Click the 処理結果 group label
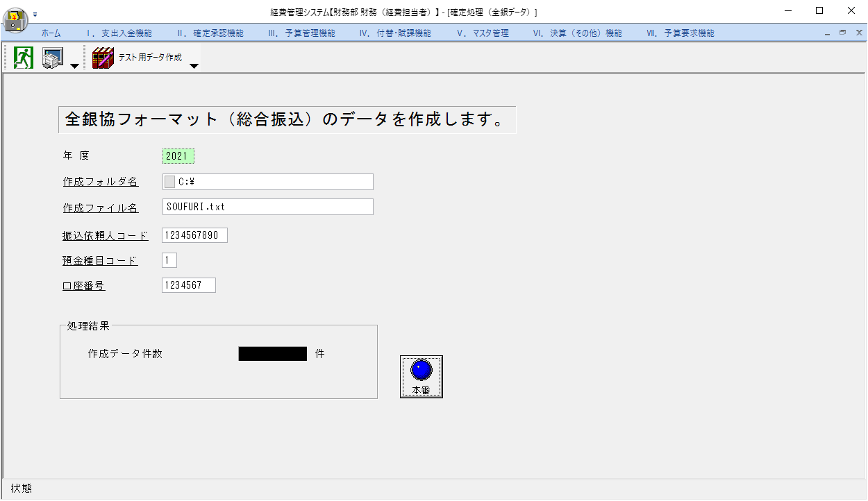 (88, 325)
